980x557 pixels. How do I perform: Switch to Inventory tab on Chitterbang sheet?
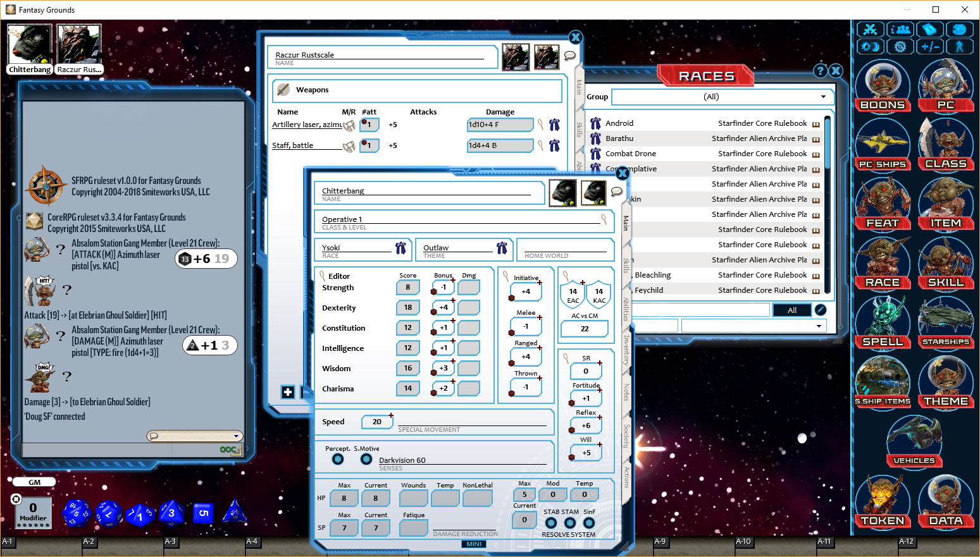click(x=626, y=350)
